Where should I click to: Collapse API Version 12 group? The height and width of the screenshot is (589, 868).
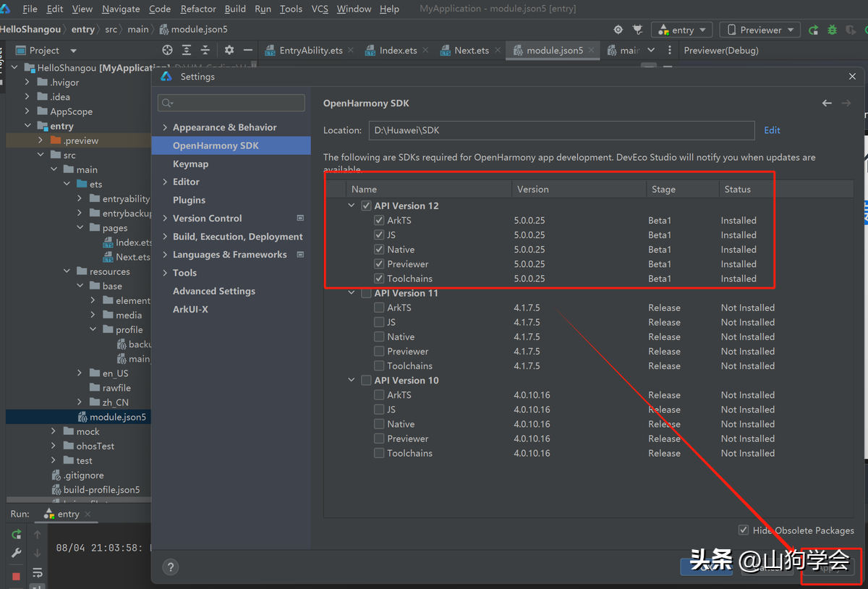[x=352, y=205]
